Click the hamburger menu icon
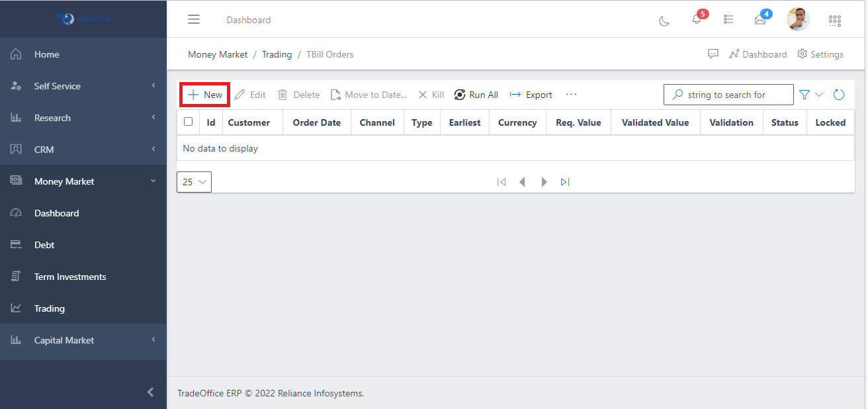This screenshot has height=409, width=868. pyautogui.click(x=194, y=20)
